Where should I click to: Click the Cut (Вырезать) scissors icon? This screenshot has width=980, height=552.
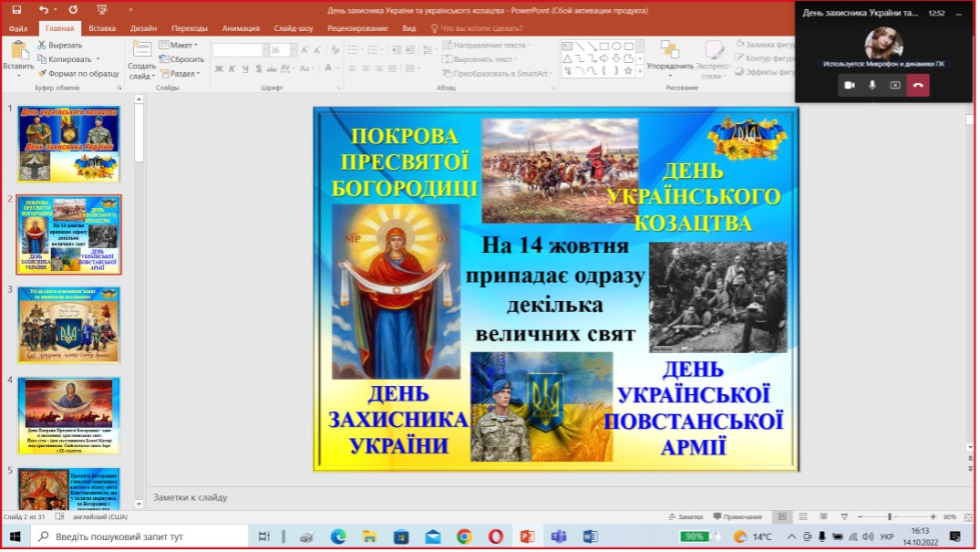43,45
